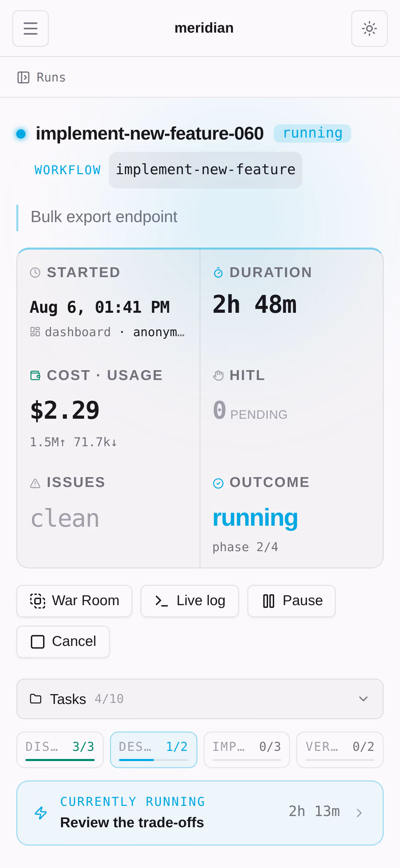Click the Issues warning triangle icon
Viewport: 400px width, 868px height.
[35, 483]
